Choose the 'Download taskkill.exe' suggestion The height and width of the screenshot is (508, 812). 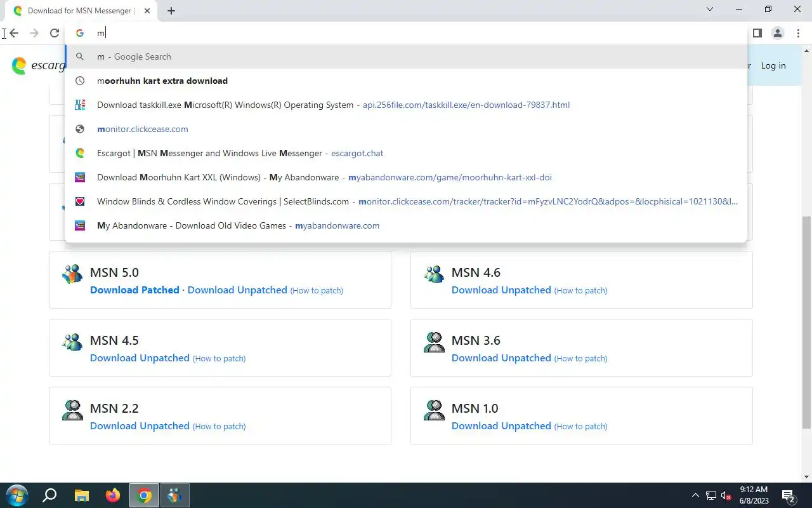click(x=406, y=105)
